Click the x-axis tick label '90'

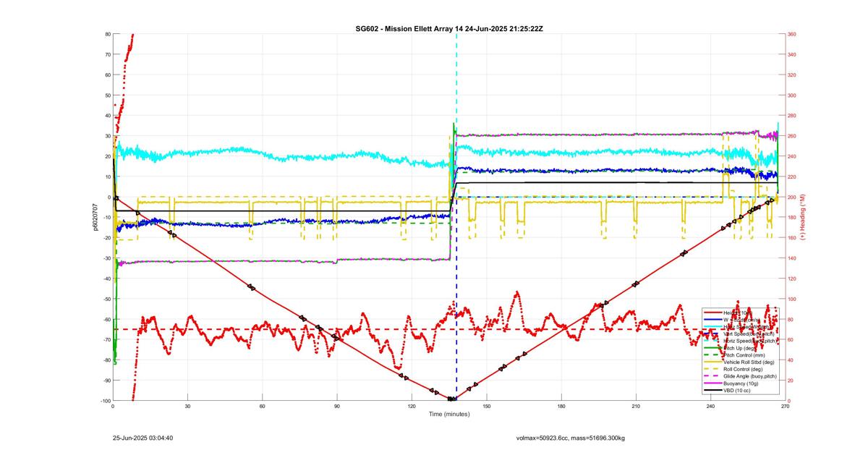point(337,406)
